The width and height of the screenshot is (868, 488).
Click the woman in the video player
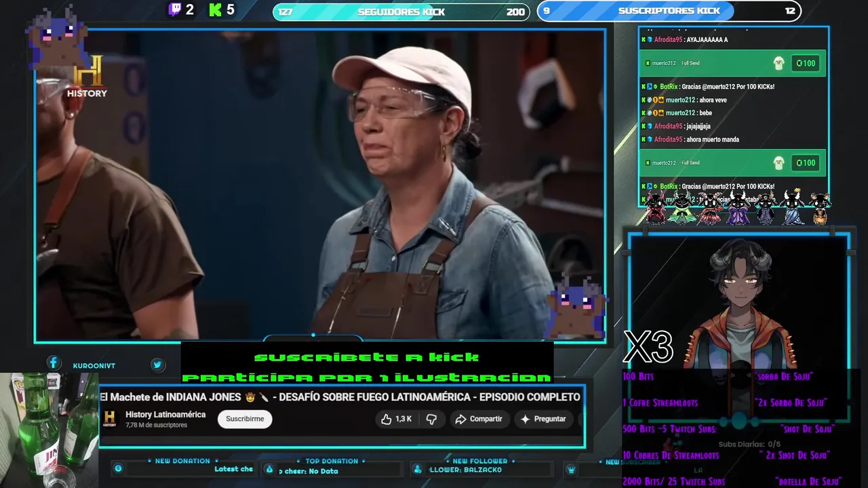point(435,193)
